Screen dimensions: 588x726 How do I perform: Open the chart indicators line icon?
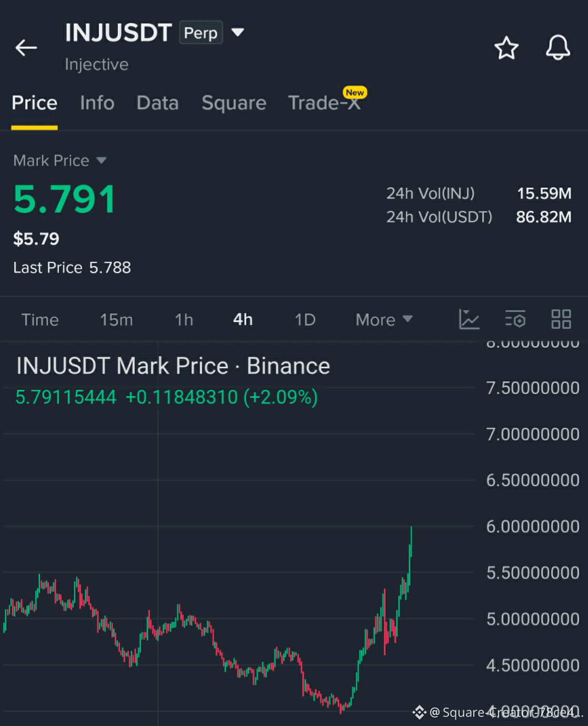tap(469, 319)
